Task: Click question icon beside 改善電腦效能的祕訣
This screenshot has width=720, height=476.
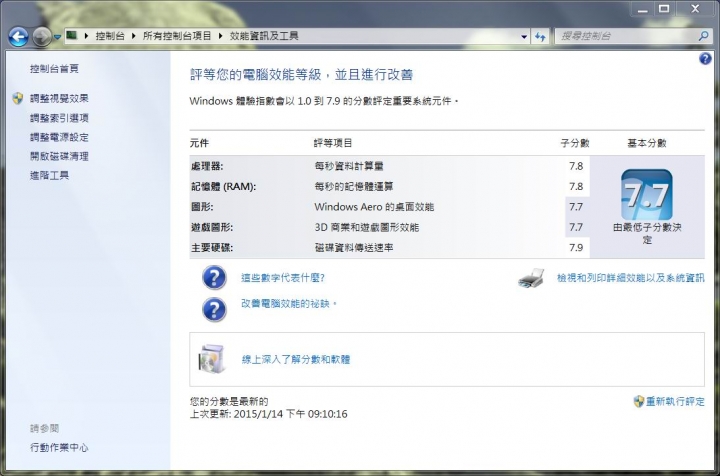Action: [x=214, y=309]
